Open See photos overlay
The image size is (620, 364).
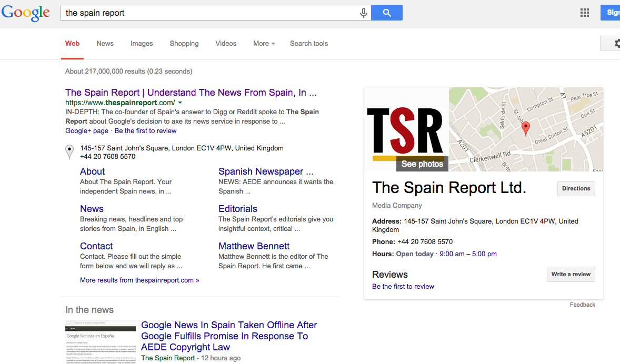(x=422, y=164)
